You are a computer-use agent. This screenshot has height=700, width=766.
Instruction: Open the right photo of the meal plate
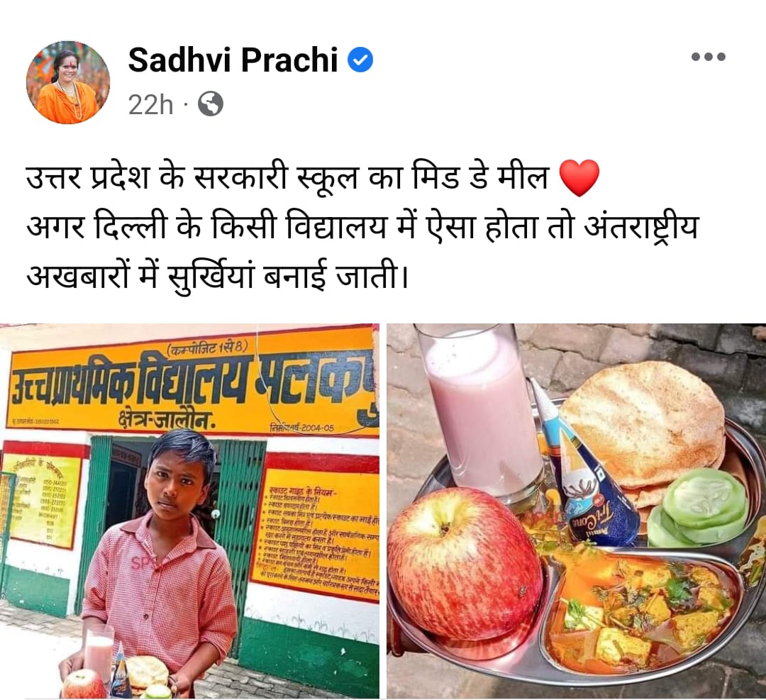[x=577, y=511]
